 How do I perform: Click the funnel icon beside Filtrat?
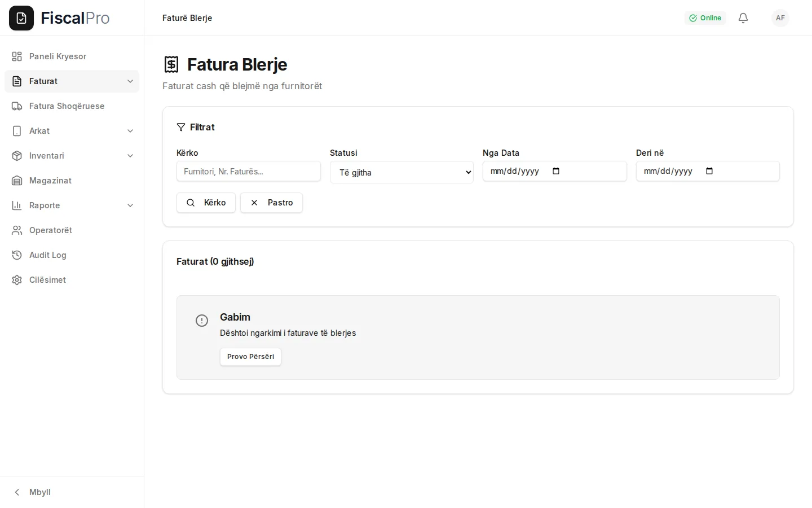coord(181,127)
